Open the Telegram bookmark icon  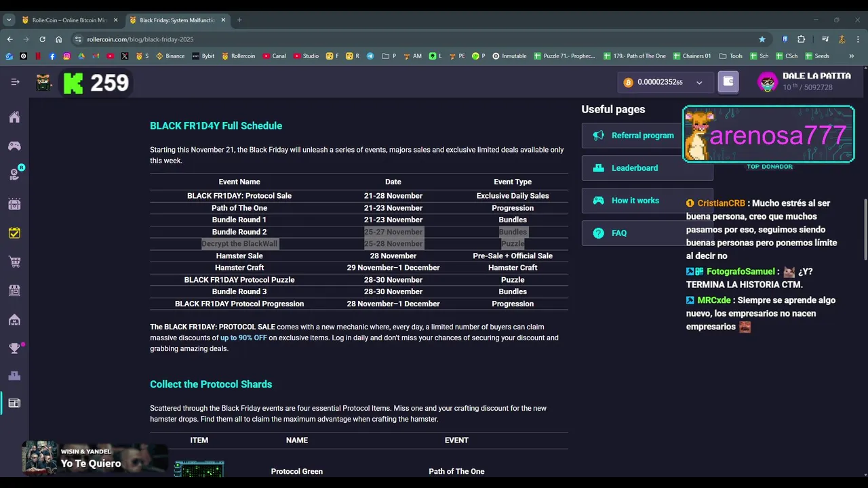[x=370, y=56]
